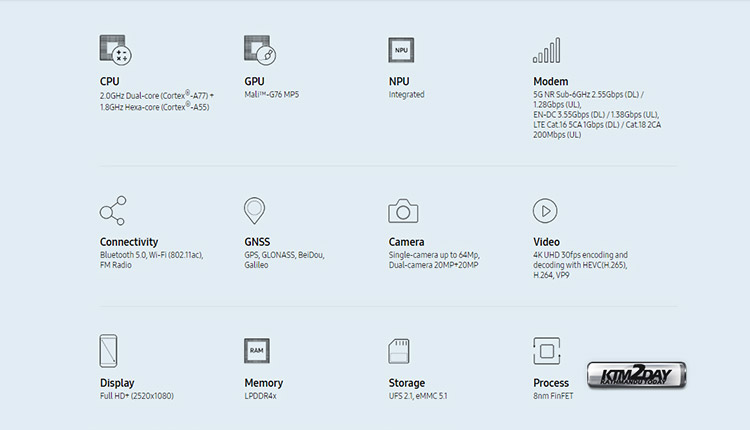This screenshot has width=750, height=430.
Task: Select the Modem heading
Action: (x=551, y=81)
